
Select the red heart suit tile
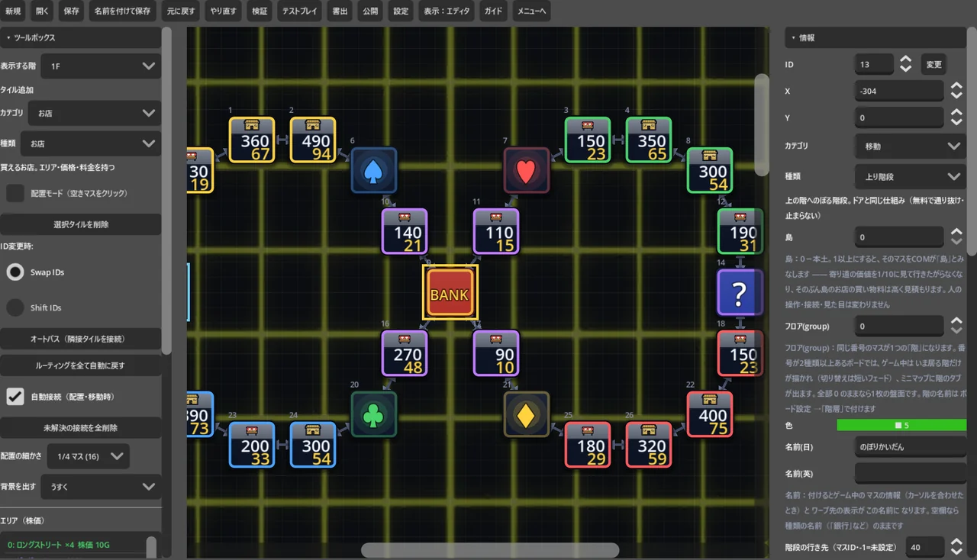527,170
